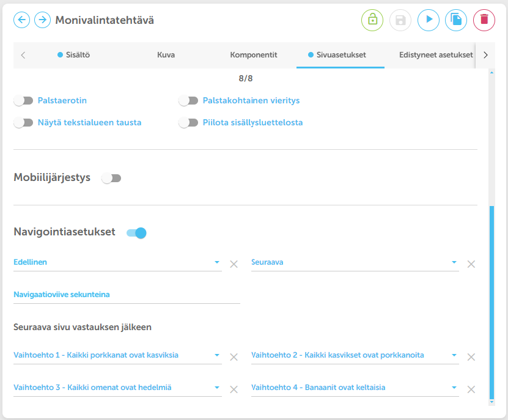Expand the Vaihtoehto 3 omenat dropdown
This screenshot has width=508, height=420.
tap(117, 388)
